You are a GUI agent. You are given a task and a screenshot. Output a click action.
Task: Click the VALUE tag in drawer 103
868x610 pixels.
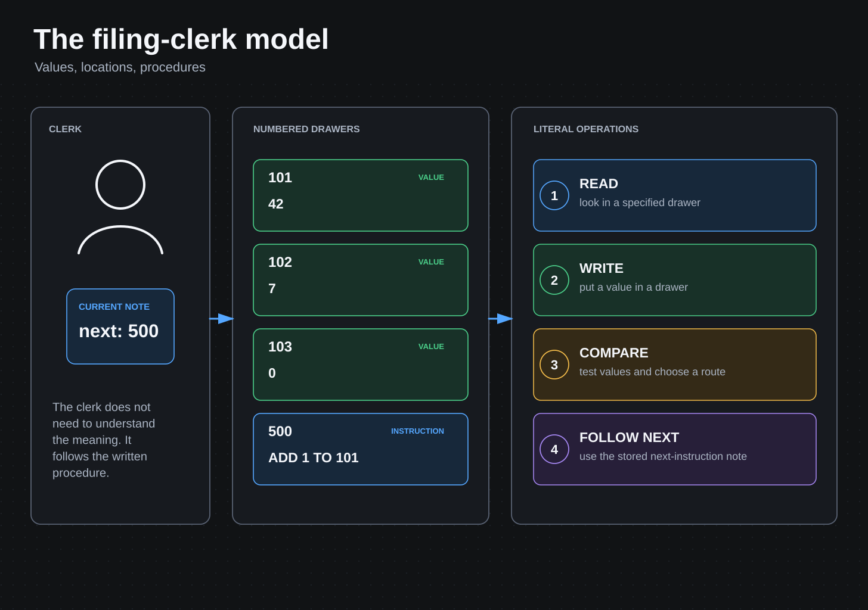pos(431,347)
